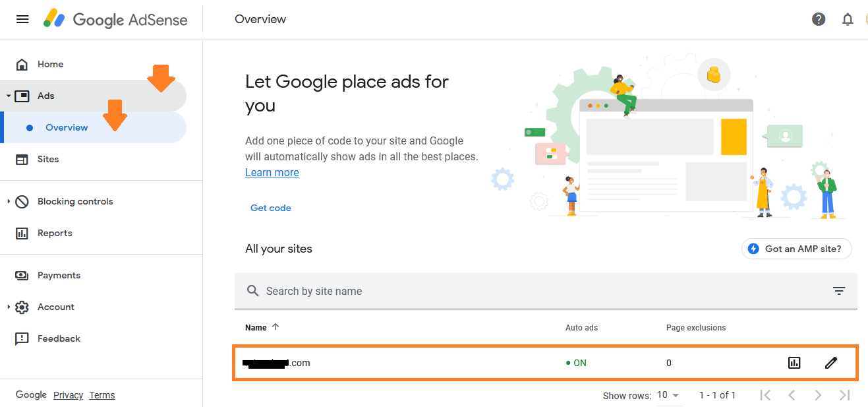
Task: Click the Google footer link
Action: tap(31, 394)
